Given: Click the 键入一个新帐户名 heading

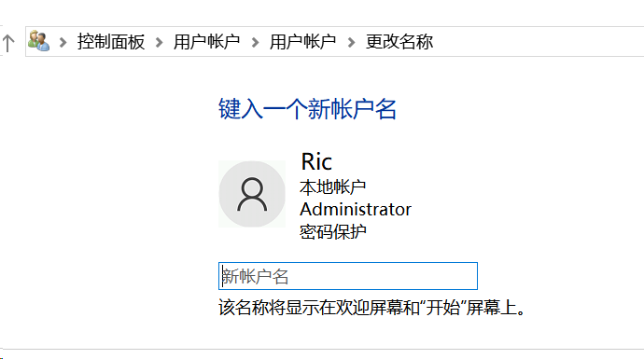Looking at the screenshot, I should pyautogui.click(x=307, y=109).
